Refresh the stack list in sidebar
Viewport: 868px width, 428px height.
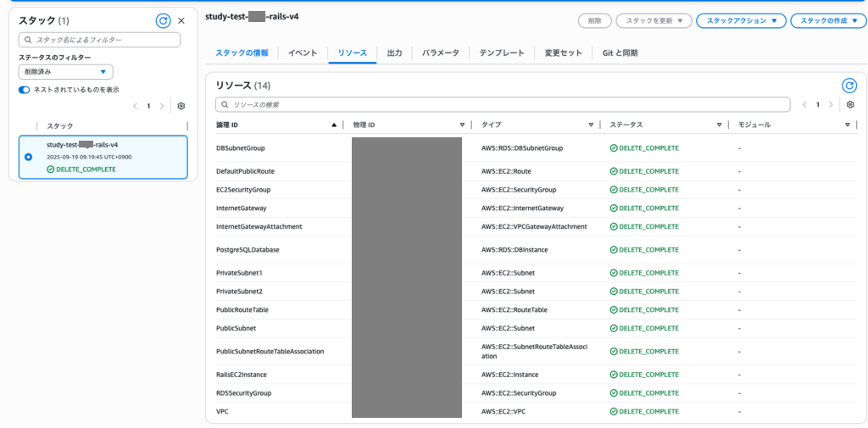click(x=163, y=20)
